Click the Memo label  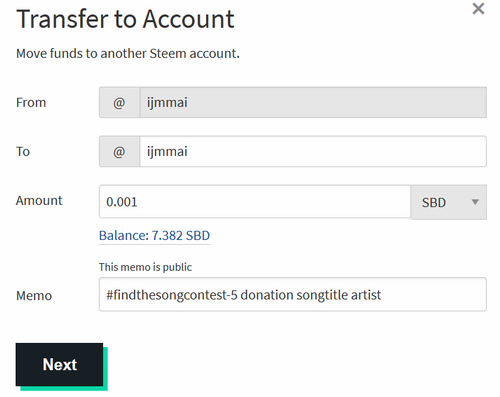[x=34, y=296]
